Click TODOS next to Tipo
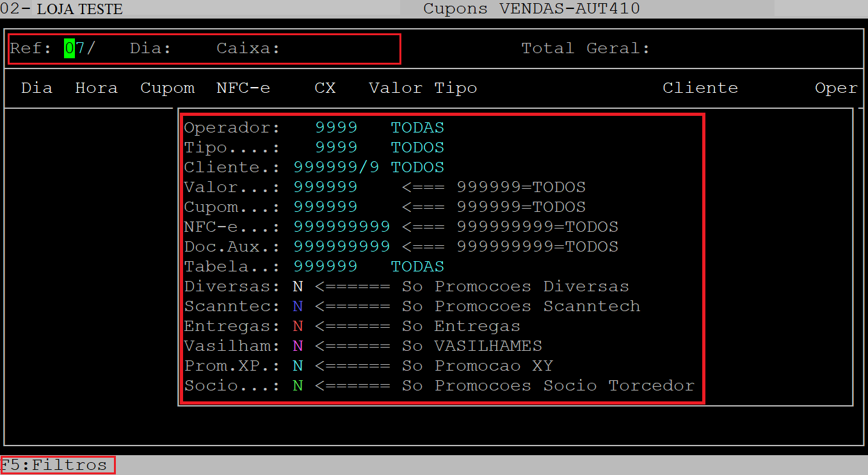Screen dimensions: 868x475 pos(417,147)
